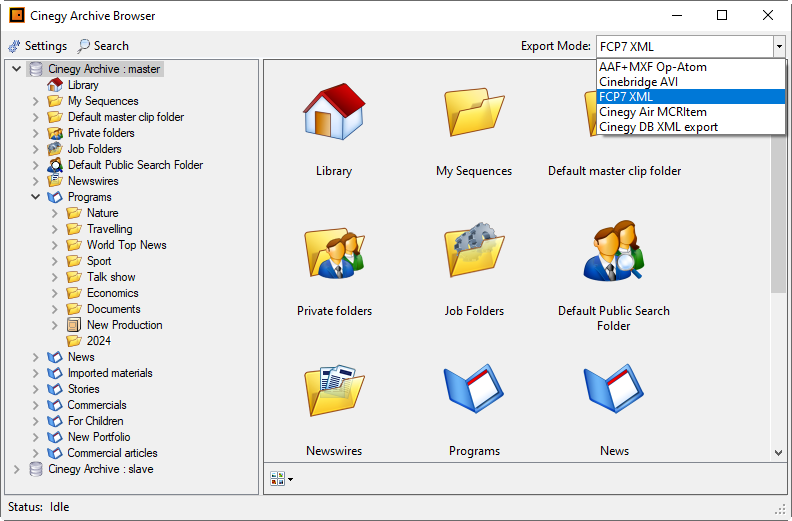Choose Cinebridge AVI export mode

coord(690,82)
